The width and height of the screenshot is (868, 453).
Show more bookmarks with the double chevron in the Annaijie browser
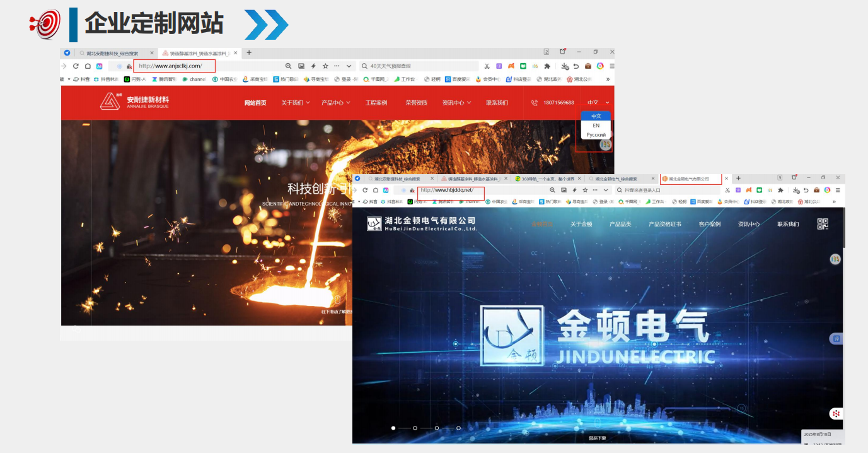click(x=608, y=79)
